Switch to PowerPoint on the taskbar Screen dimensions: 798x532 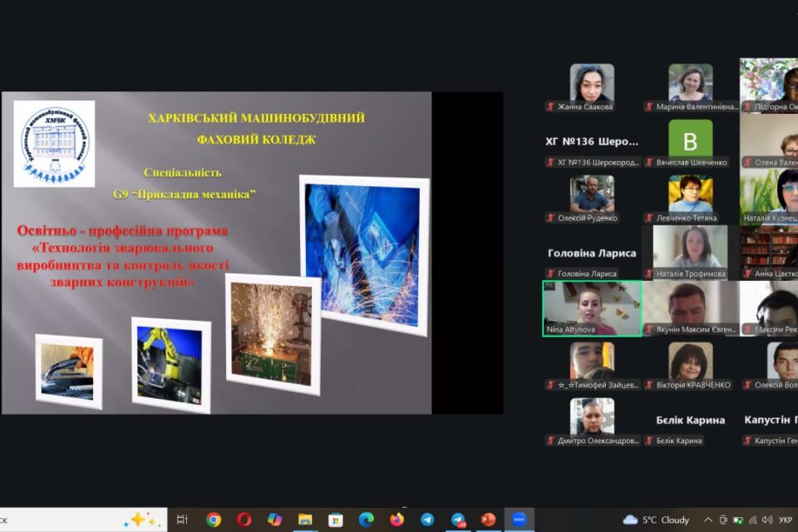(x=488, y=520)
